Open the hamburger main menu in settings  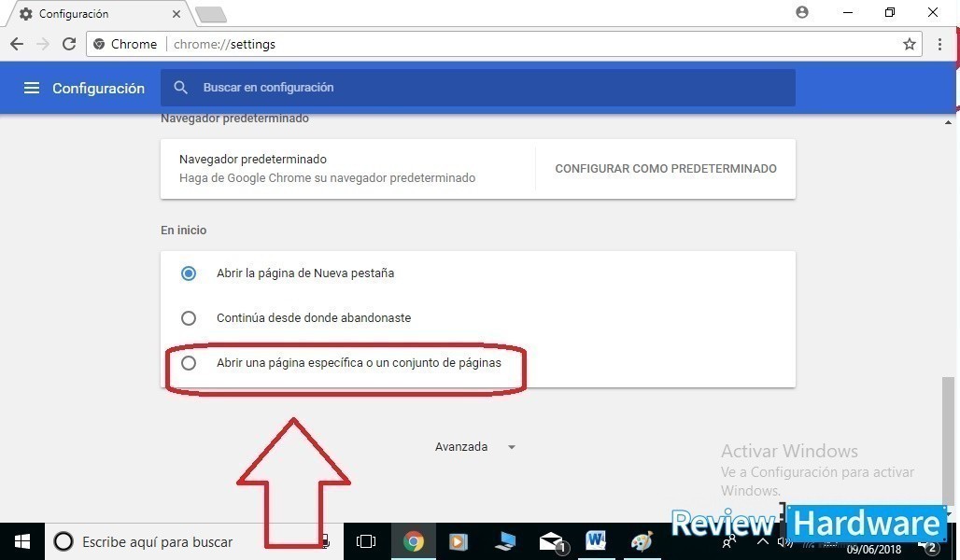coord(31,88)
